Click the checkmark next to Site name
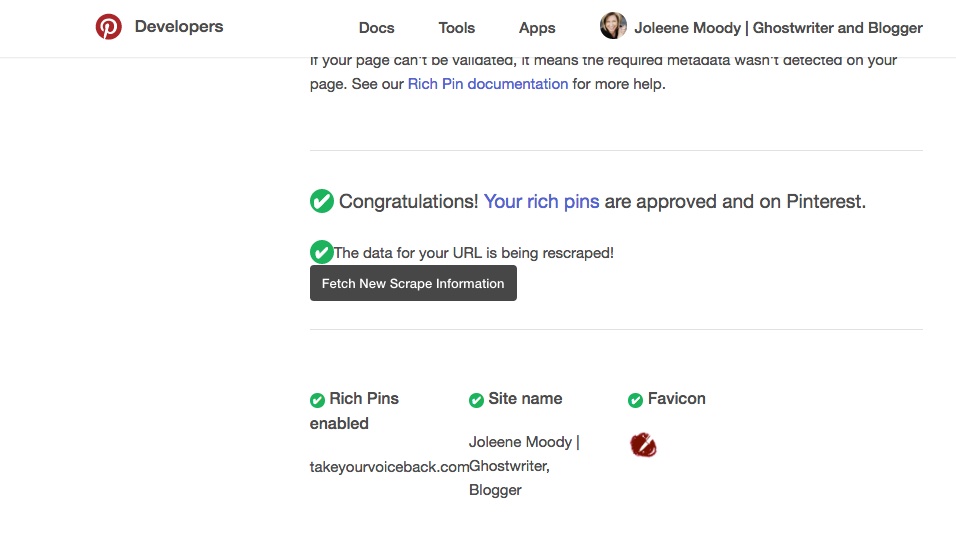 click(476, 400)
